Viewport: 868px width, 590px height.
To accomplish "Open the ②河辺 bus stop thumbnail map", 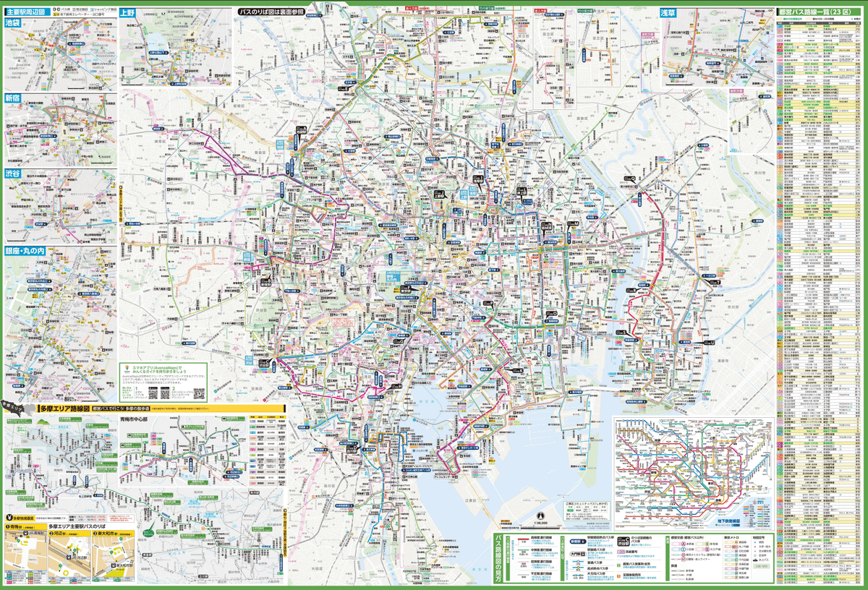I will (69, 557).
